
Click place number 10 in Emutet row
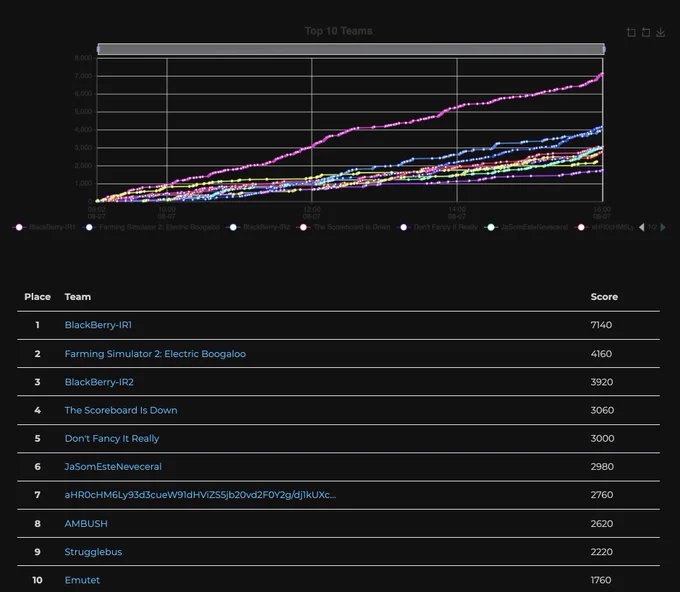[x=37, y=580]
